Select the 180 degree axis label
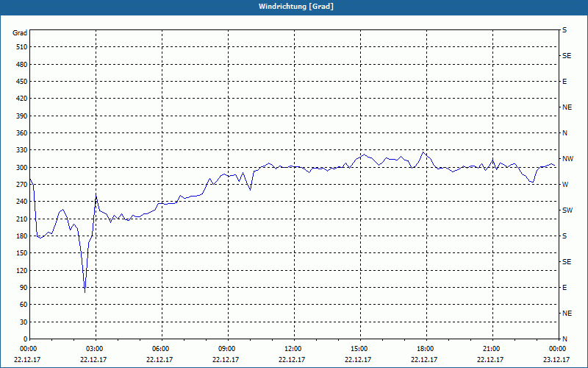 (22, 236)
